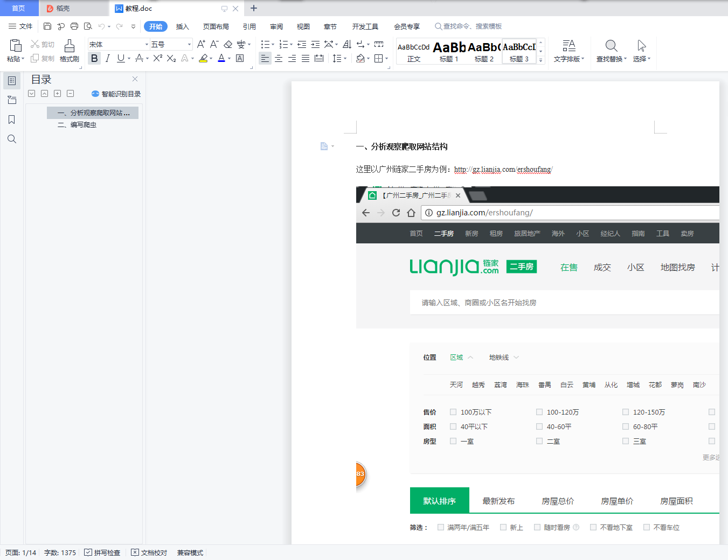728x560 pixels.
Task: Expand all outline levels with plus icon
Action: [x=57, y=94]
